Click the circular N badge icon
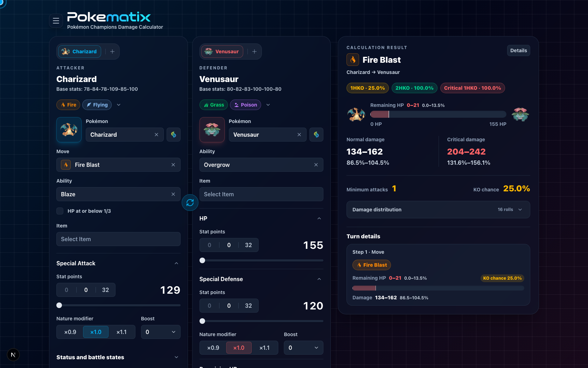Viewport: 588px width, 368px height. (x=13, y=355)
